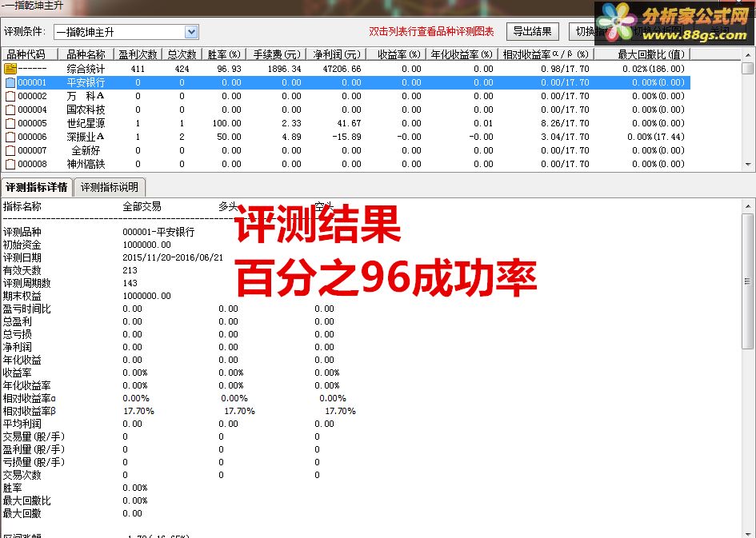Select the 全新好 row name
Screen dimensions: 756x538
click(86, 151)
